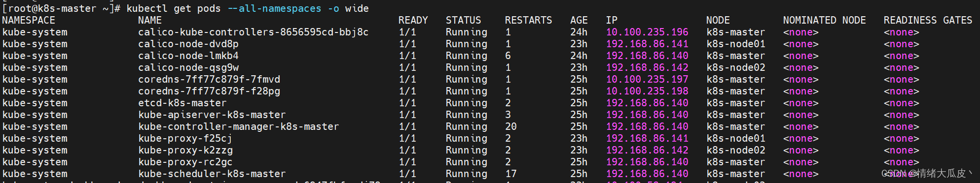
Task: Click the NAMESPACE column header
Action: pyautogui.click(x=29, y=21)
